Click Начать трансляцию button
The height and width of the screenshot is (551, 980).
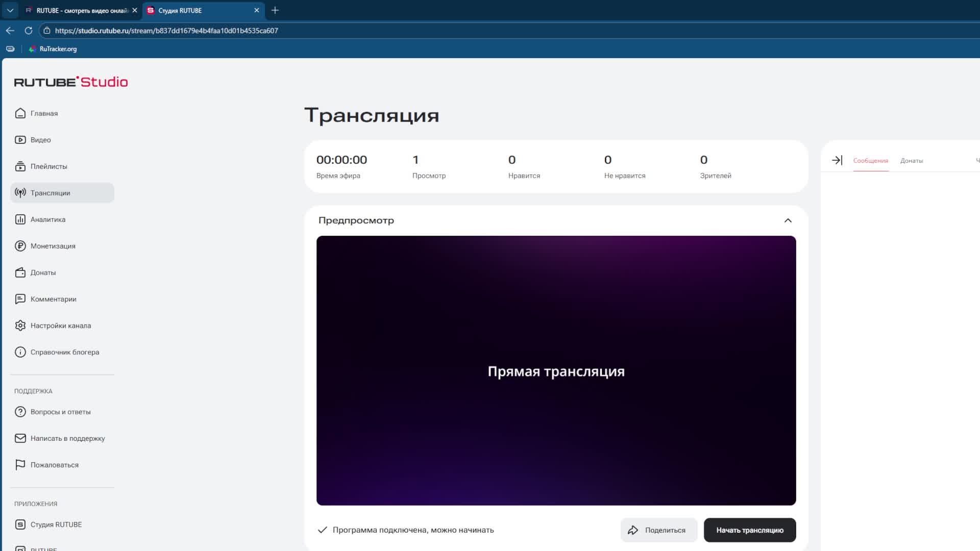[x=749, y=530]
